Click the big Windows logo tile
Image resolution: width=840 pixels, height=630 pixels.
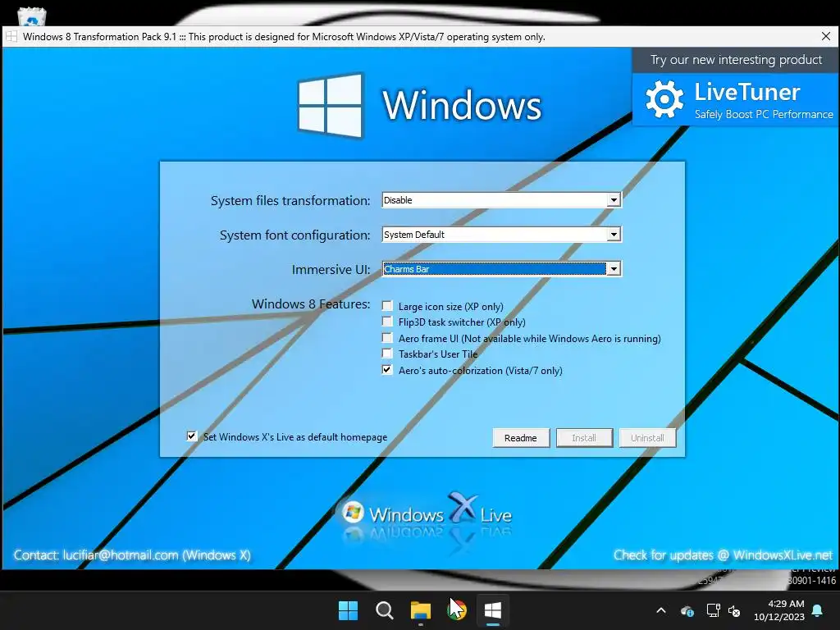[x=331, y=105]
